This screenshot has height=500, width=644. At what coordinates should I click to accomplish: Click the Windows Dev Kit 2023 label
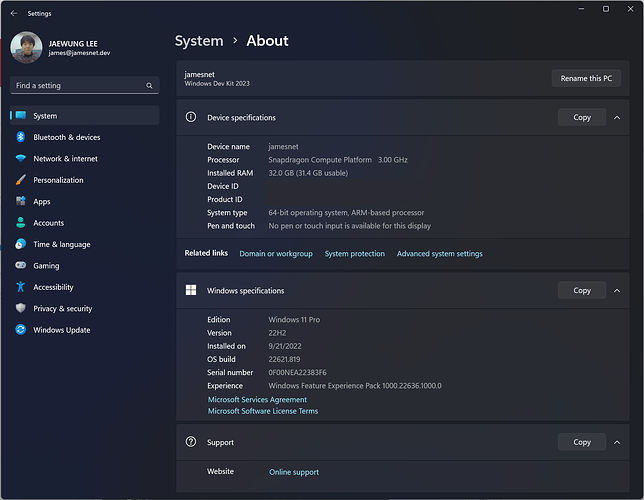[x=217, y=83]
